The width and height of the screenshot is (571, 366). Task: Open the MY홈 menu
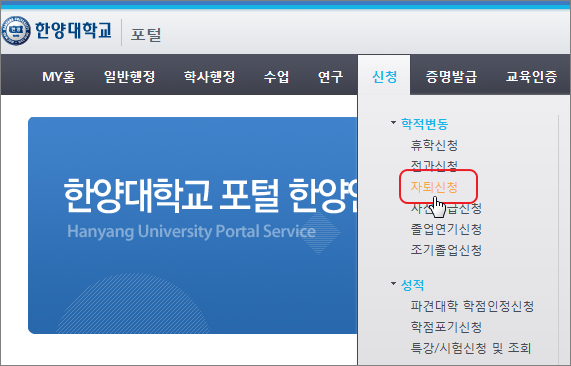pyautogui.click(x=59, y=76)
